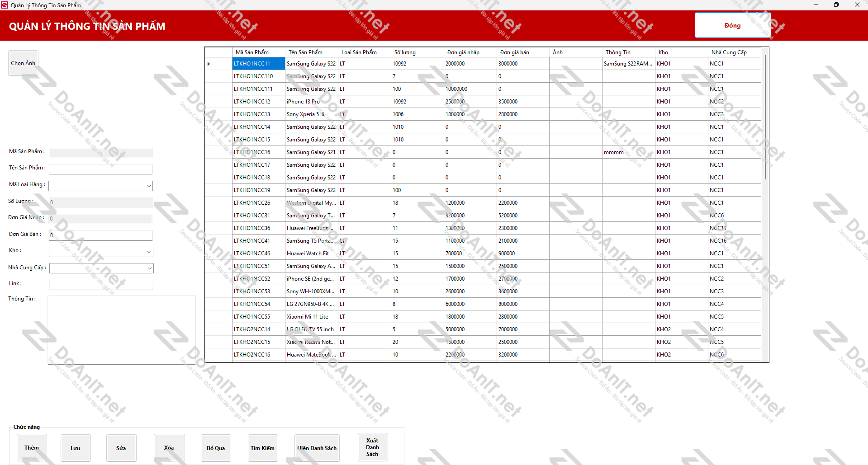Click the Bỏ Qua button
Viewport: 868px width, 465px height.
(x=216, y=448)
